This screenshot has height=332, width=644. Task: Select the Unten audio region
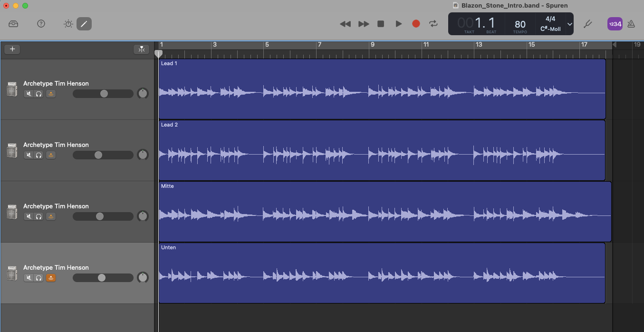pos(382,273)
